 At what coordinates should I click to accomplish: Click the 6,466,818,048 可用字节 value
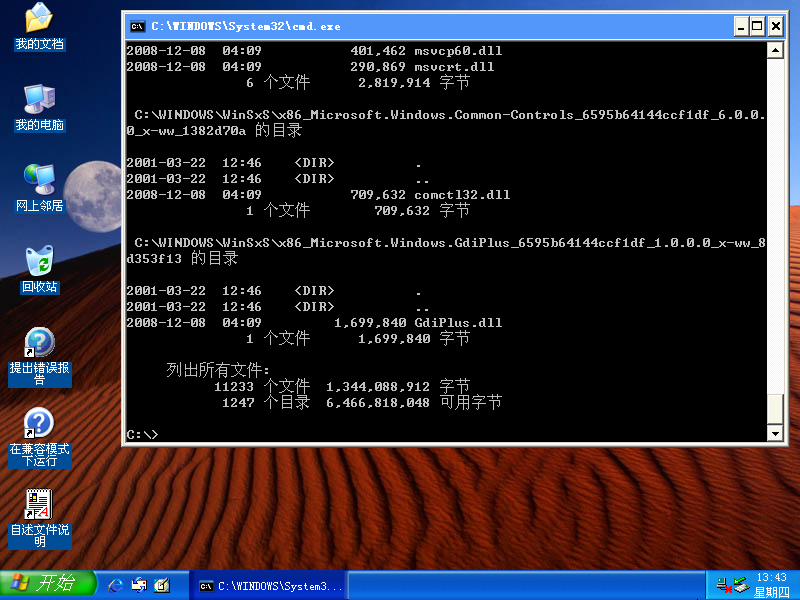click(414, 403)
